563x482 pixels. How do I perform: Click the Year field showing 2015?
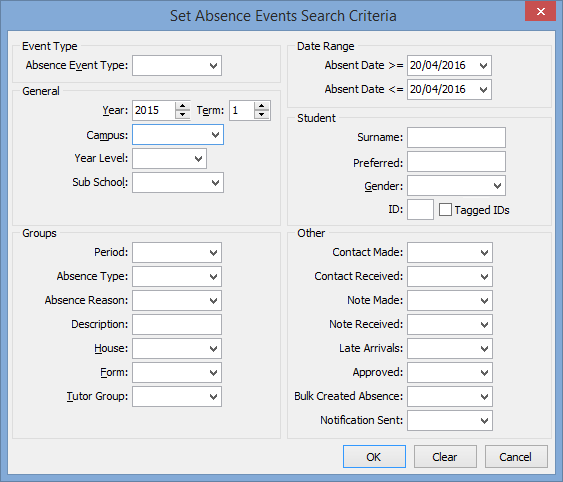(154, 110)
